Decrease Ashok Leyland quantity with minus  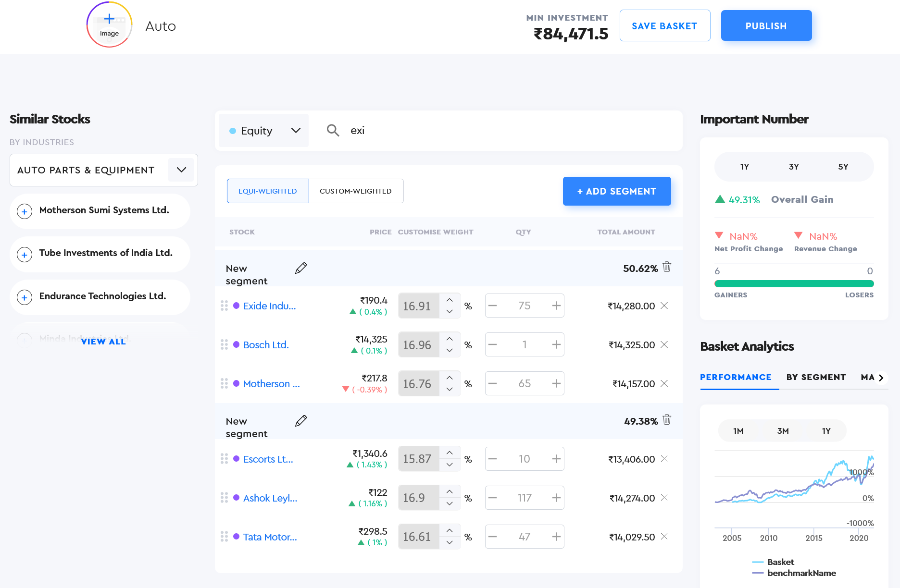[493, 498]
